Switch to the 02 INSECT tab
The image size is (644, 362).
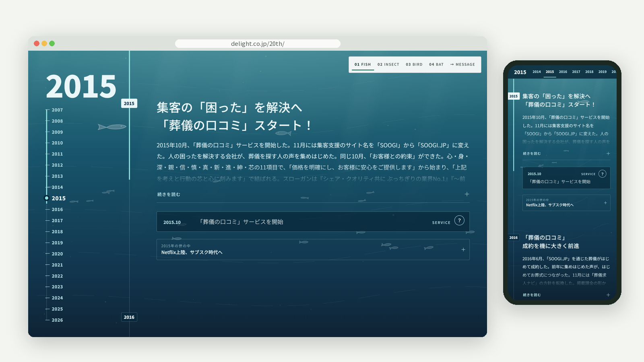388,64
